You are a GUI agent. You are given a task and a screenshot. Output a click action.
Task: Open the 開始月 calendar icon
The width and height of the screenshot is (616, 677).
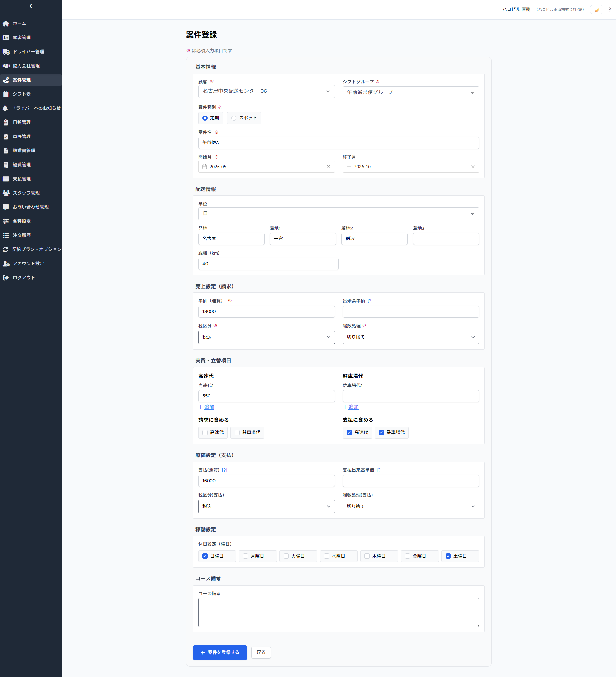click(205, 167)
